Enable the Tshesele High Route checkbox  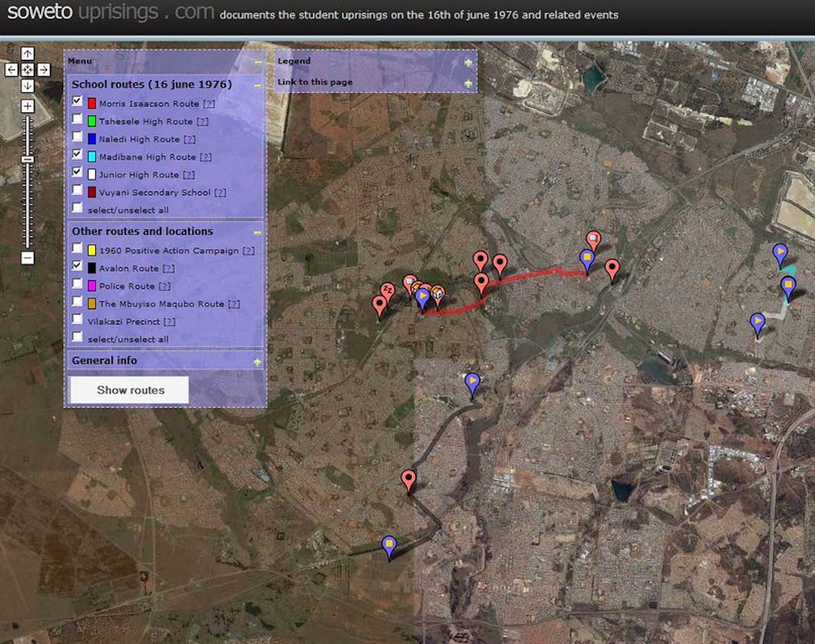(77, 119)
